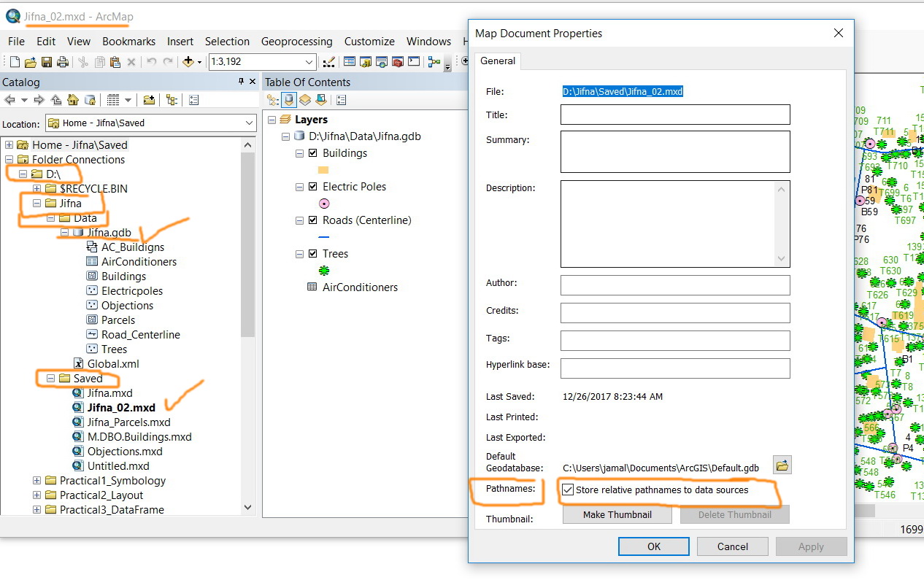Select List By Visibility icon
924x580 pixels.
pyautogui.click(x=305, y=100)
